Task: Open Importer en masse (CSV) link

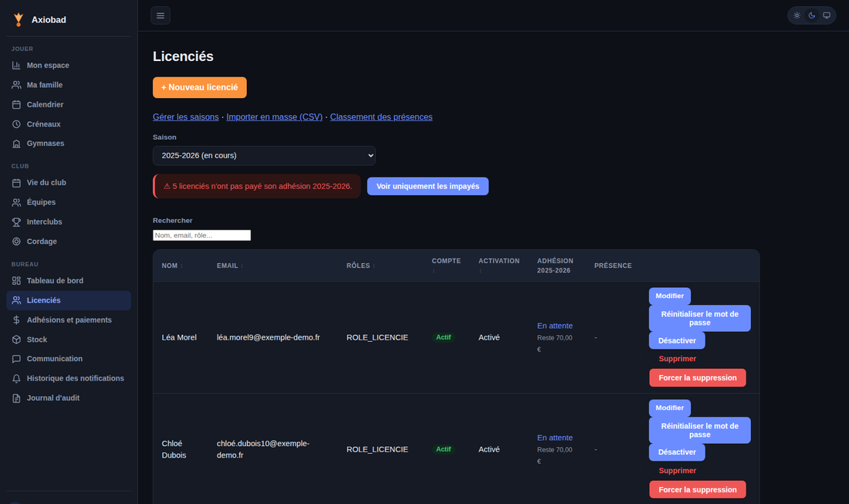Action: pos(275,117)
